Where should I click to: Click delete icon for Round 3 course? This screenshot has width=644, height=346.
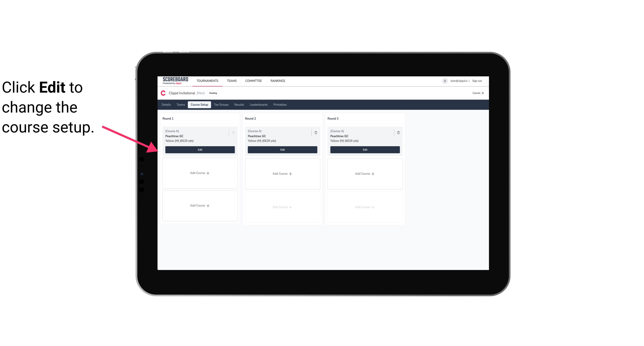pos(397,132)
